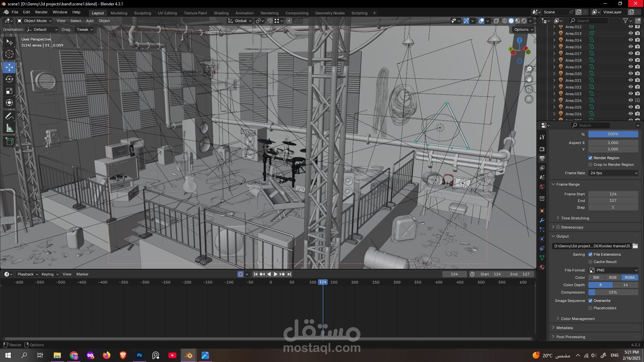Select the Add Cube tool
644x362 pixels.
[9, 141]
